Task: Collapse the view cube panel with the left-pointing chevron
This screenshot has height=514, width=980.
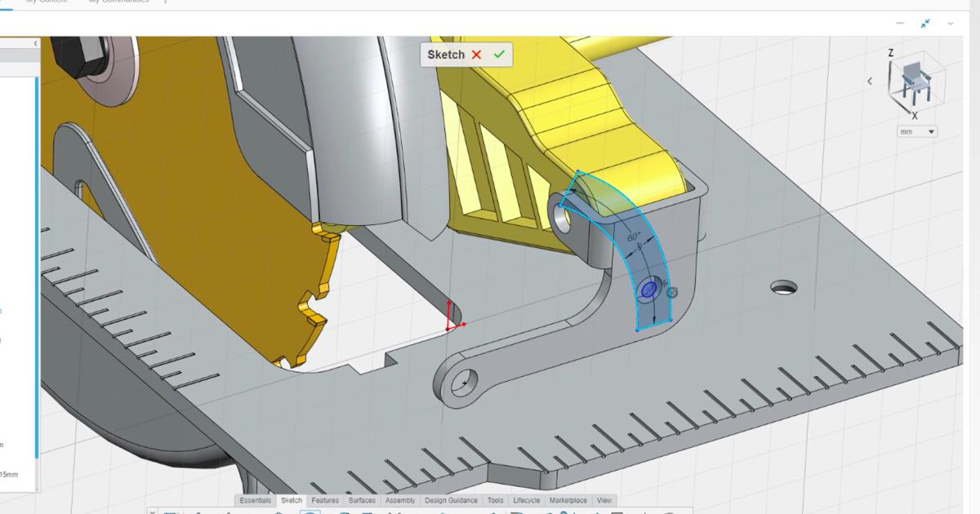Action: point(869,80)
